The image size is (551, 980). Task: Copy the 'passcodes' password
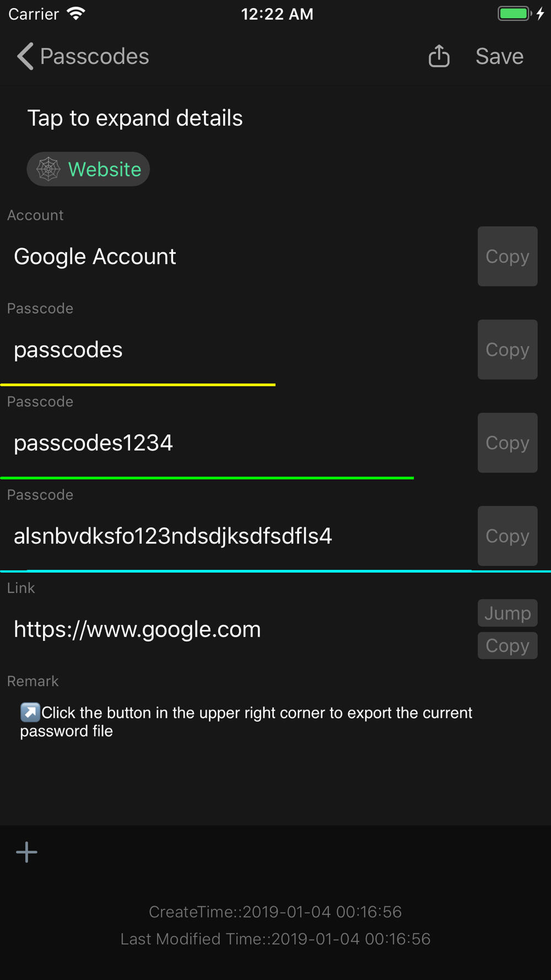(507, 349)
